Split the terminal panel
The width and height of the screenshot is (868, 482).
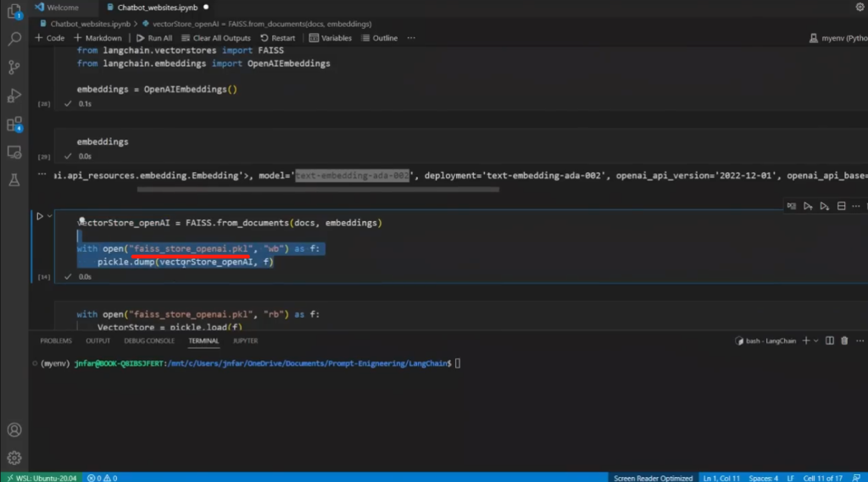828,341
